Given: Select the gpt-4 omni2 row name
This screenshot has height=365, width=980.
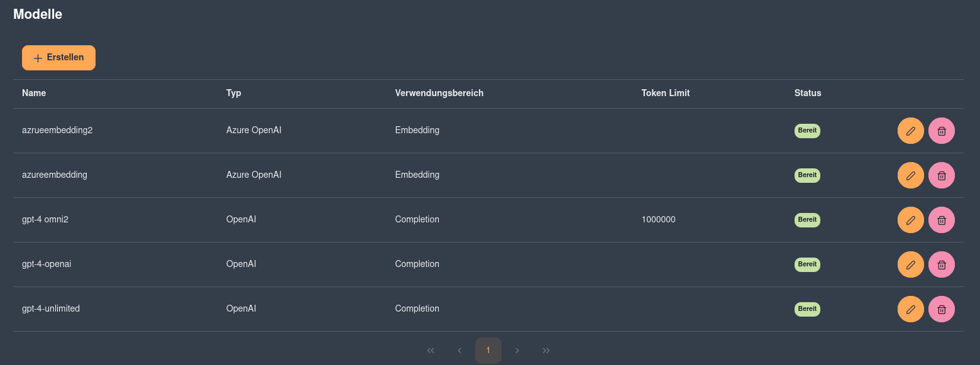Looking at the screenshot, I should [x=45, y=220].
